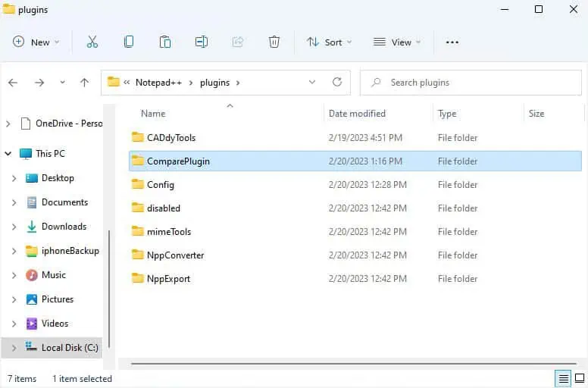Screen dimensions: 588x388
Task: Select OneDrive - Personal in navigation pane
Action: click(x=69, y=124)
